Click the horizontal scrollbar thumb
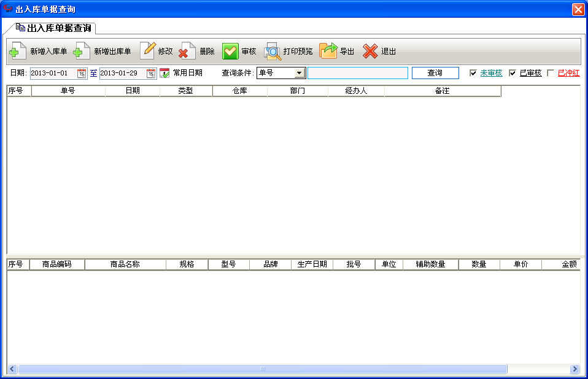This screenshot has height=379, width=588. coord(263,369)
